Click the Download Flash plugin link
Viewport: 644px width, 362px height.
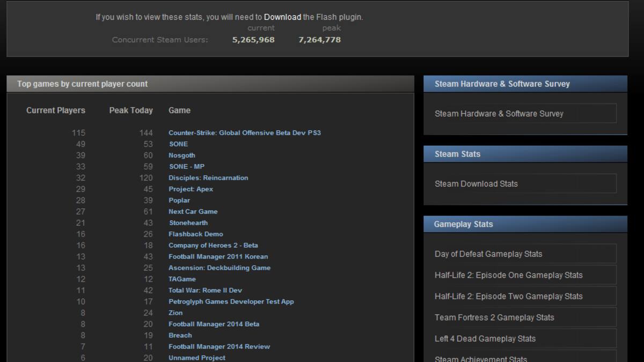tap(282, 17)
